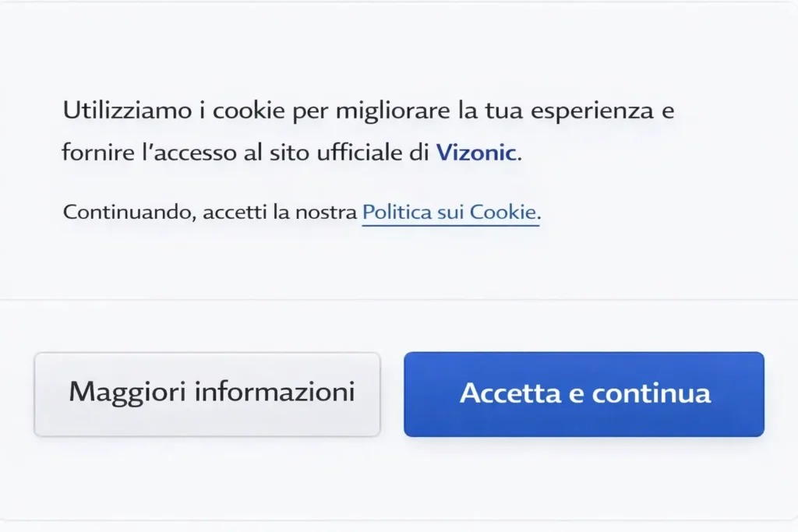Click the word migliorare in the message

(392, 111)
